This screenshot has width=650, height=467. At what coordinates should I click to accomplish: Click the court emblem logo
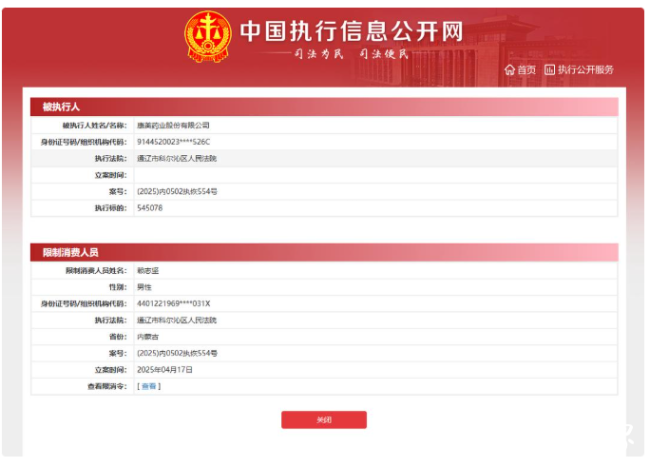(x=207, y=35)
